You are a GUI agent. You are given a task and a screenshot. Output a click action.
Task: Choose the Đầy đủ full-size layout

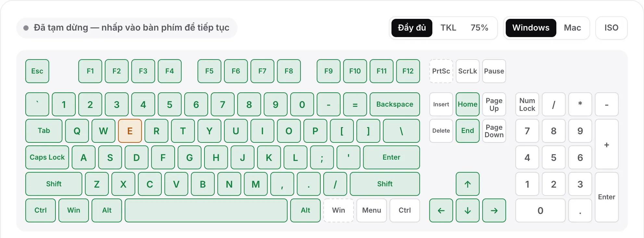point(412,28)
